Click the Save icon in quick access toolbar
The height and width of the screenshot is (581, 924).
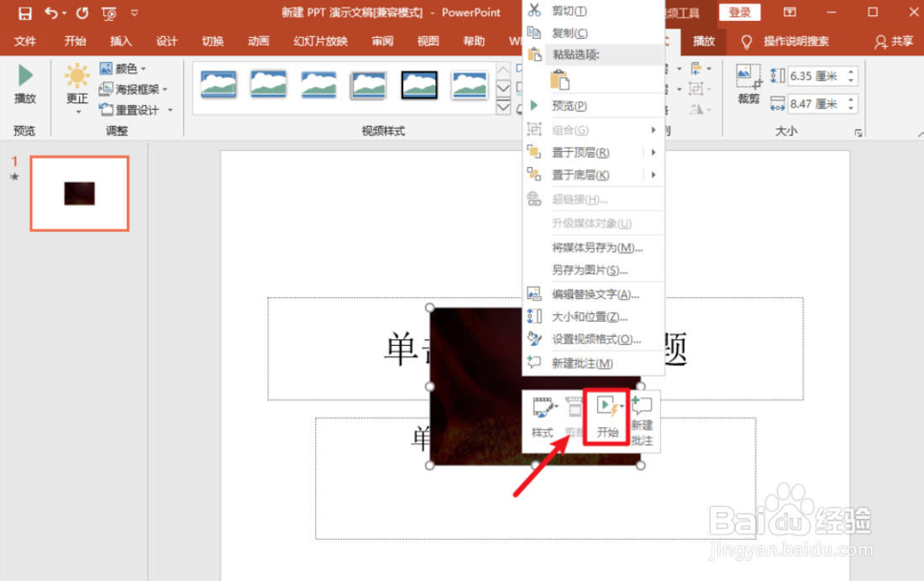click(x=24, y=13)
